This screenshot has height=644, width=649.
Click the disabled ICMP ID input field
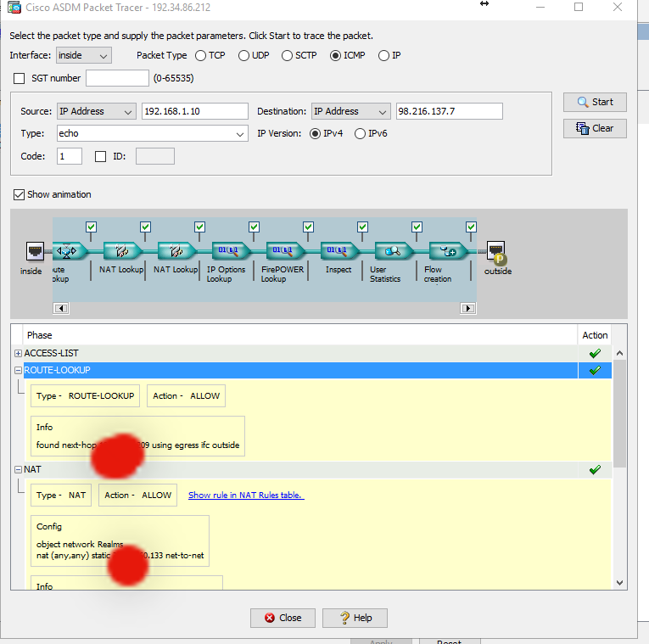coord(155,156)
